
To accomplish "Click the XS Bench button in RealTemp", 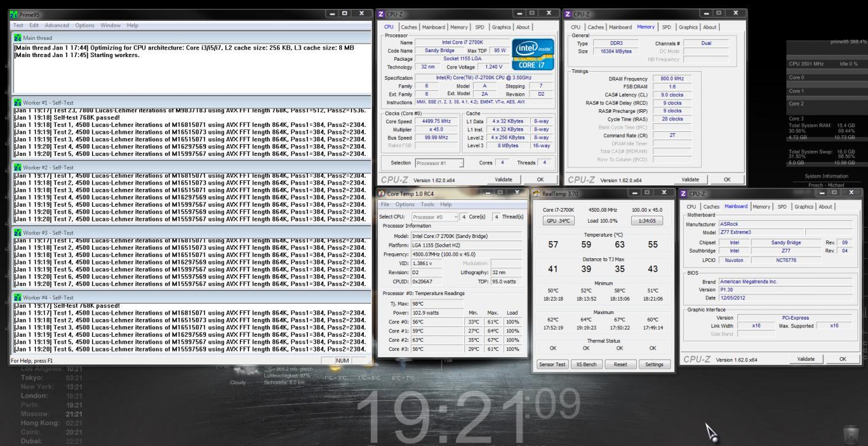I will coord(586,364).
